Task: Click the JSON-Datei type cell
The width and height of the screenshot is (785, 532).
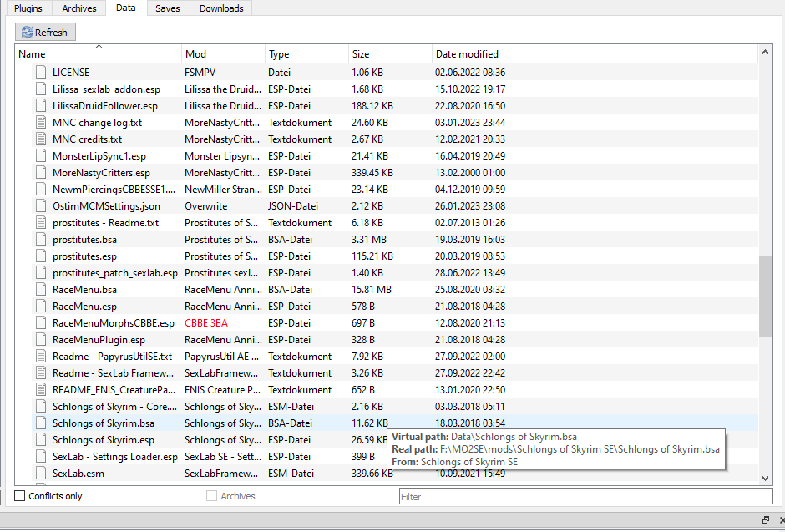Action: coord(293,205)
